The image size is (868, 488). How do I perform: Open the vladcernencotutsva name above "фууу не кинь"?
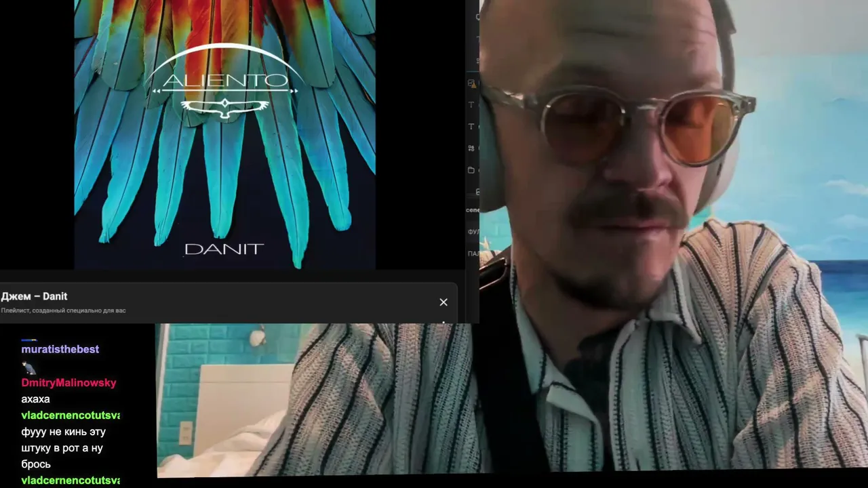71,415
